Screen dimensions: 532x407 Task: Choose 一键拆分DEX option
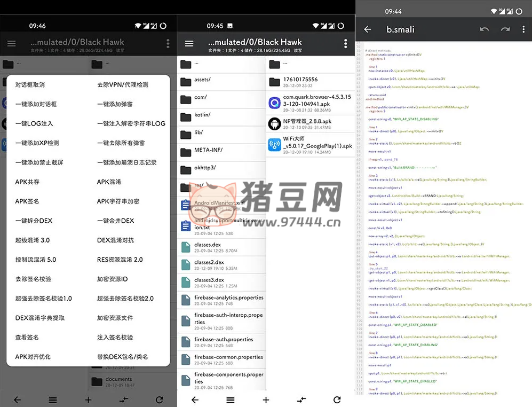[34, 221]
